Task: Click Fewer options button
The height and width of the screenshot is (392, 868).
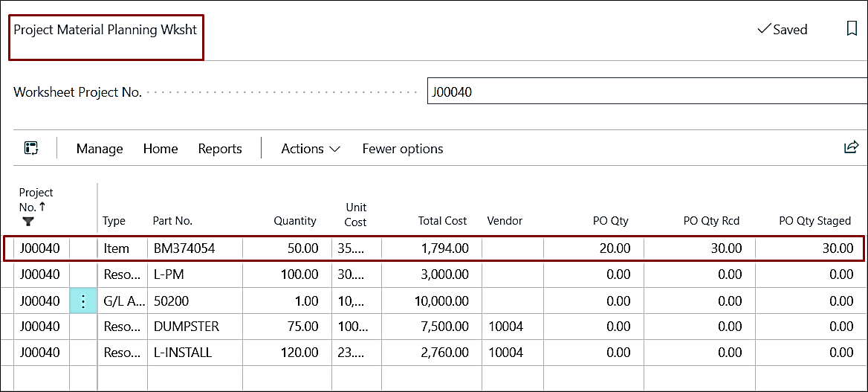Action: point(402,149)
